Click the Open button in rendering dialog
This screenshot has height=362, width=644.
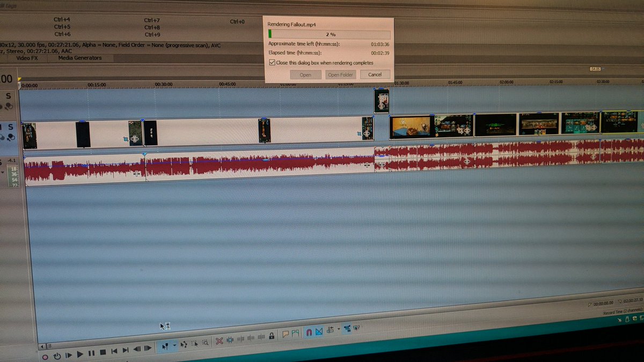pos(305,75)
